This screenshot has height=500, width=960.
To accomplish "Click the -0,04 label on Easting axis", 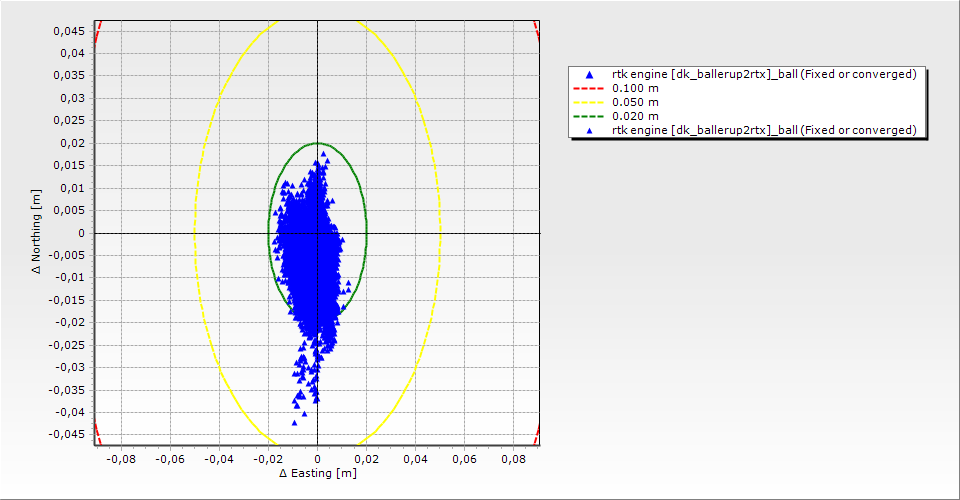I will 219,459.
